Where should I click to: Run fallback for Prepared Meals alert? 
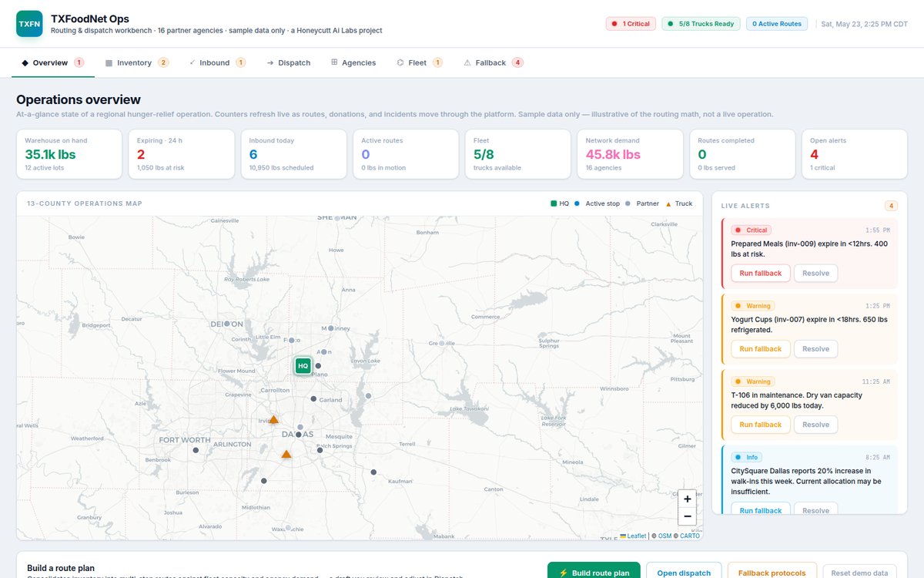click(x=761, y=274)
